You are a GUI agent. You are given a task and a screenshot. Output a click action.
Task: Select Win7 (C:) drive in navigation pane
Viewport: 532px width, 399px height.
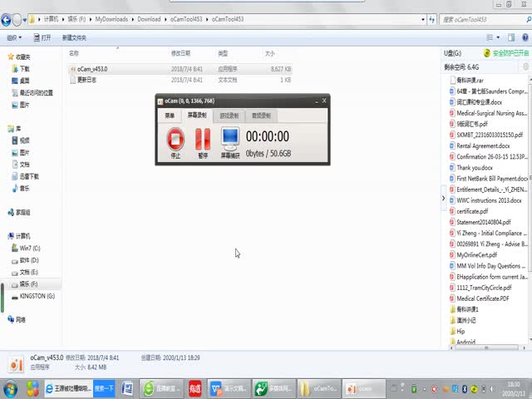coord(30,248)
